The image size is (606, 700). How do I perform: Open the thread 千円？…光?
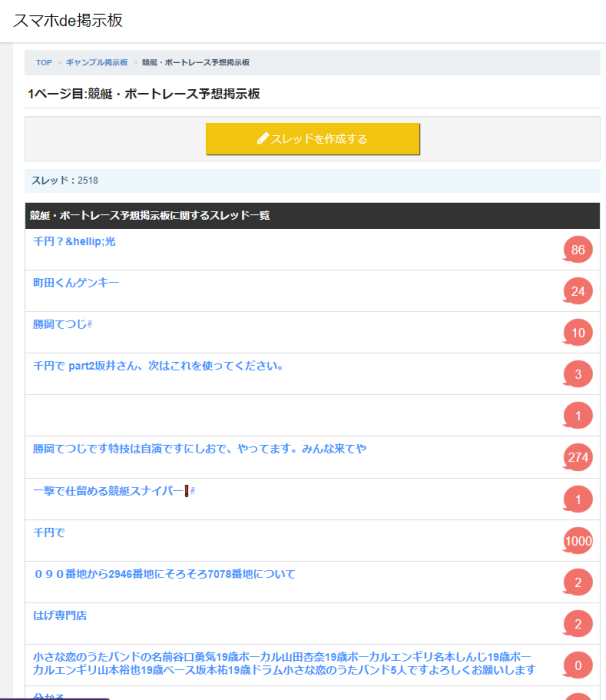[x=74, y=242]
